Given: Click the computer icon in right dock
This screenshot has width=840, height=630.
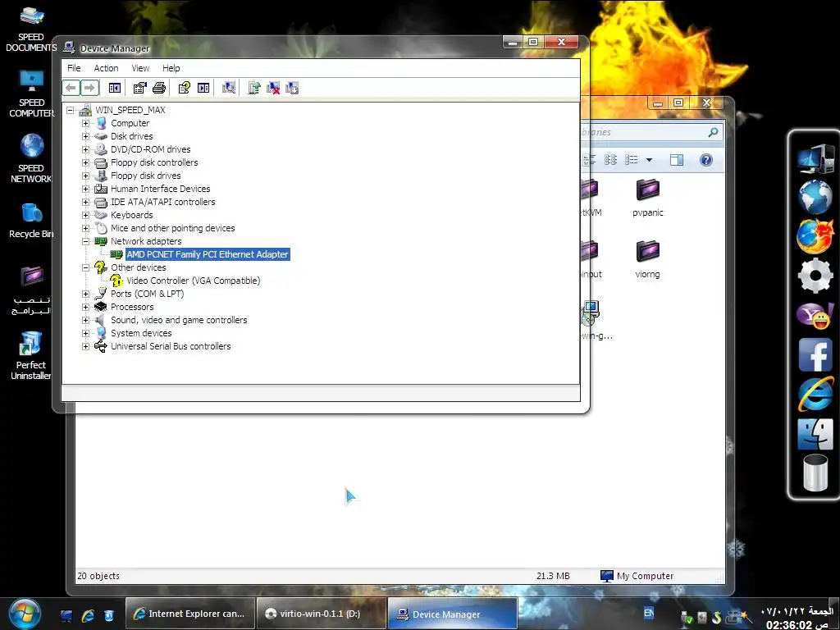Looking at the screenshot, I should tap(815, 158).
